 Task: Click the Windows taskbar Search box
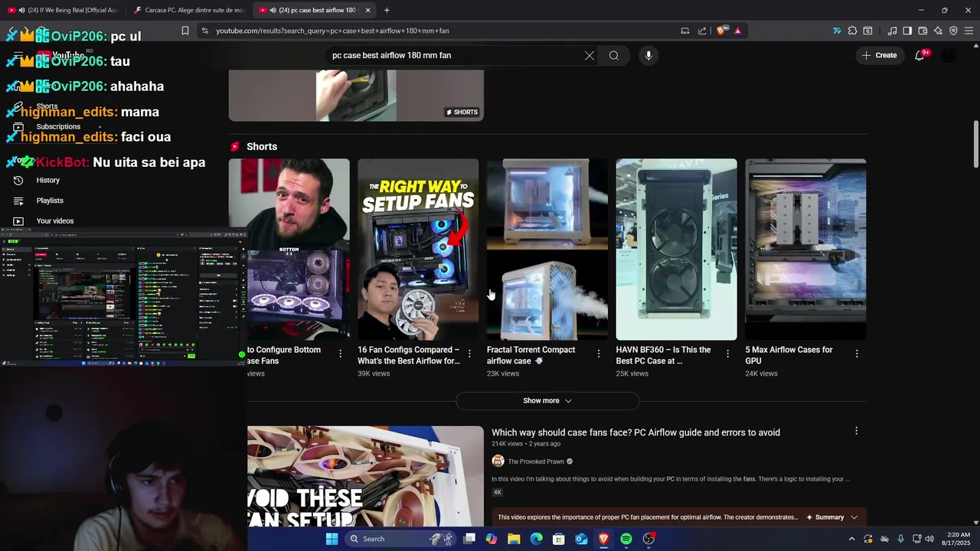(400, 539)
